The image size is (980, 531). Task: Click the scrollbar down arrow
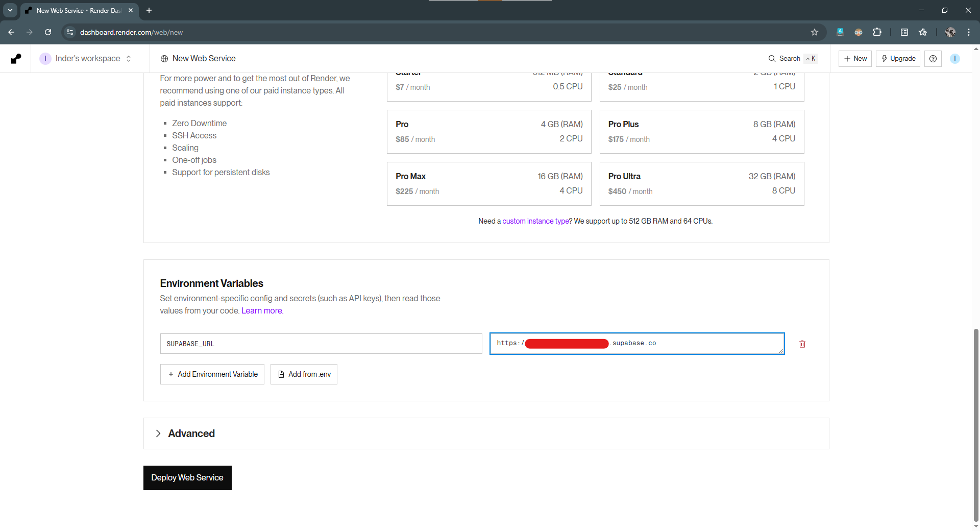[x=976, y=526]
